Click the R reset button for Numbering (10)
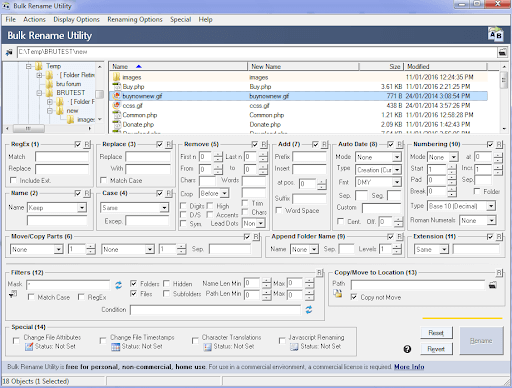Viewport: 512px width, 388px height. [499, 144]
